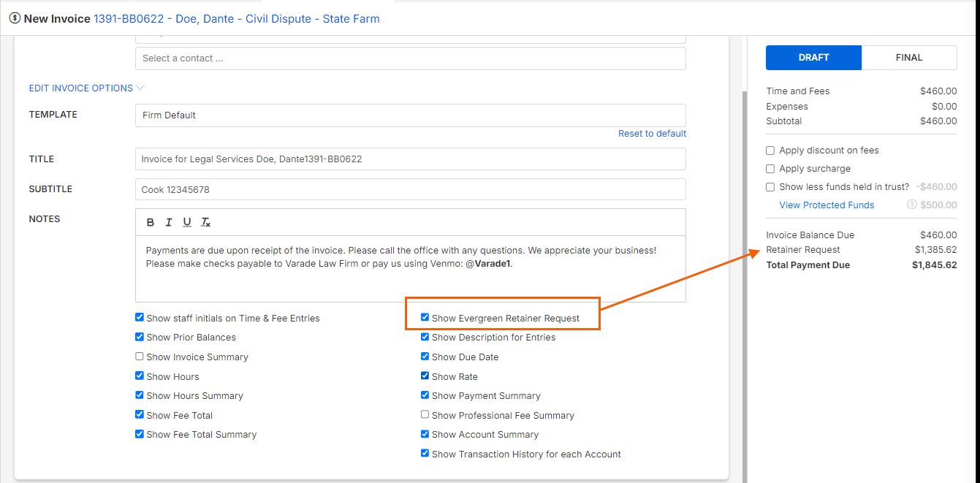
Task: Enable Show Invoice Summary checkbox
Action: click(140, 357)
